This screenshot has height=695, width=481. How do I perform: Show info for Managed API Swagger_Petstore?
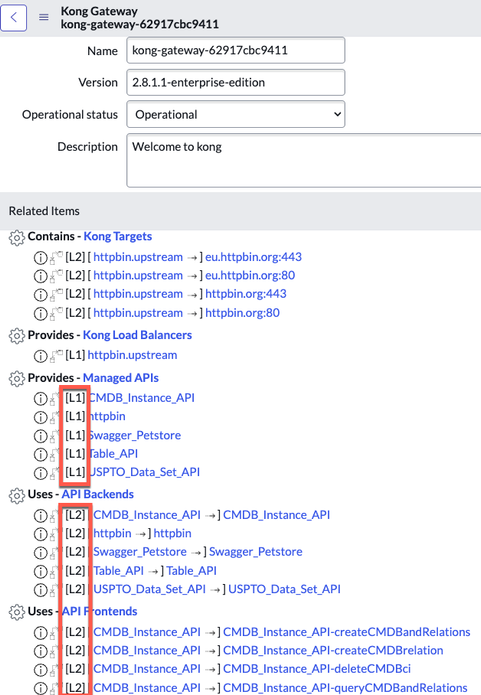tap(40, 436)
